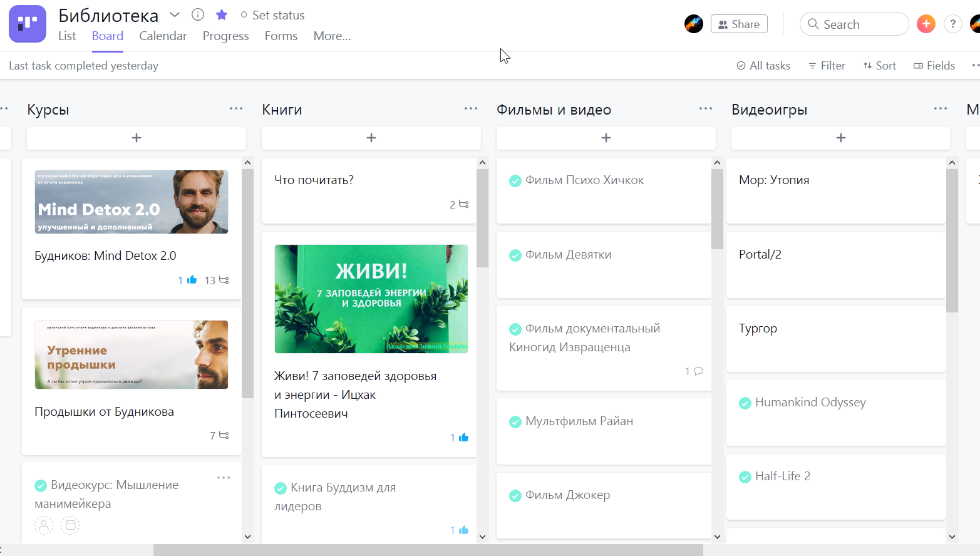Open Курсы column options menu
Viewport: 980px width, 556px height.
[x=236, y=109]
